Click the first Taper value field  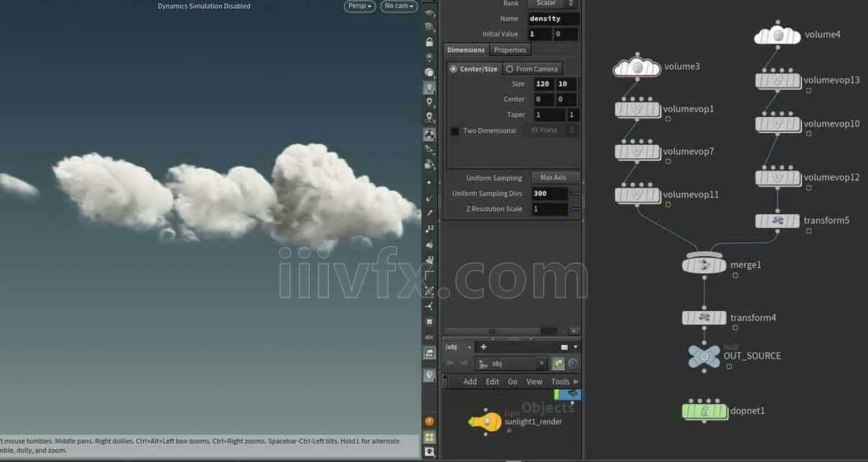pyautogui.click(x=549, y=115)
